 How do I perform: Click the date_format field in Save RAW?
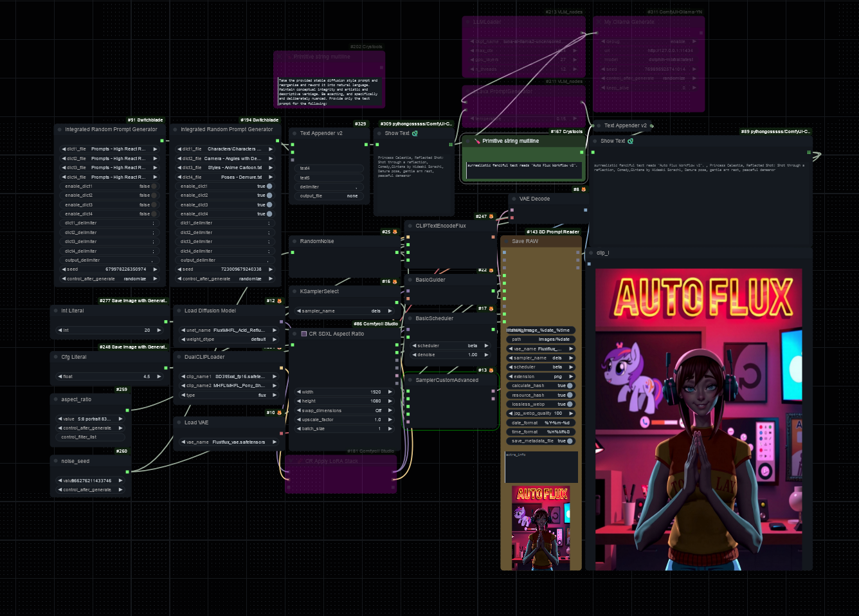tap(541, 423)
